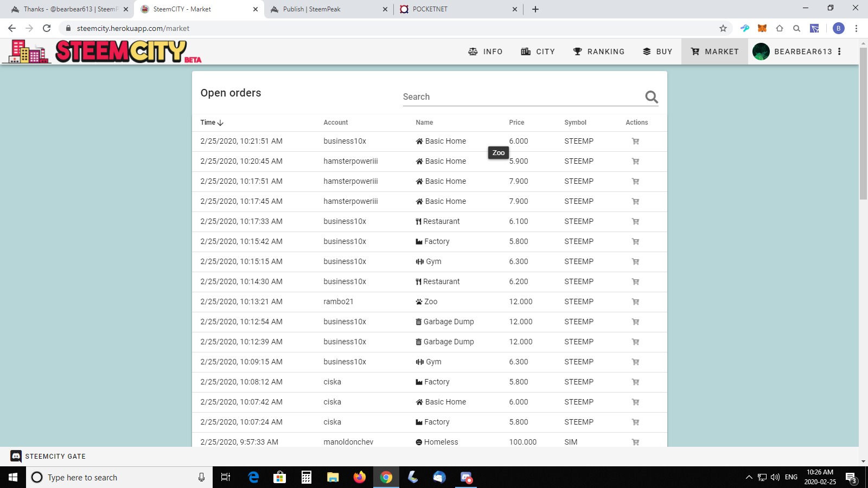Click the search magnifier icon in Open orders
This screenshot has height=488, width=868.
tap(651, 97)
